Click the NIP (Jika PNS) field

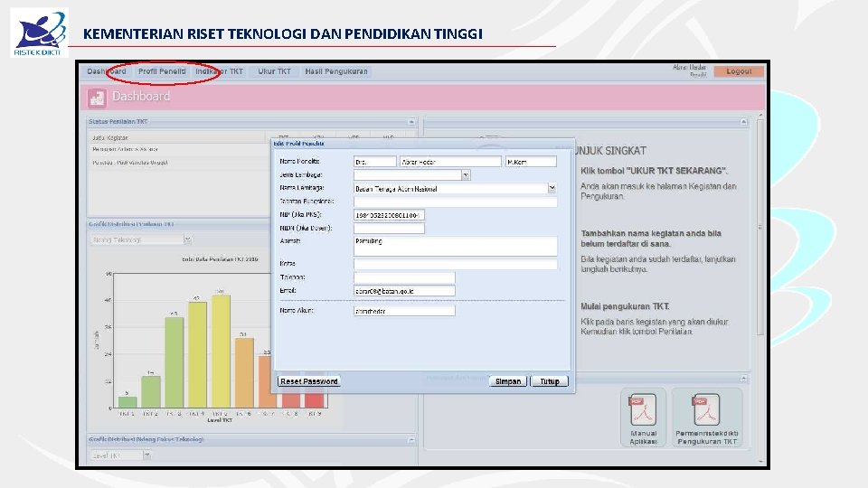pyautogui.click(x=389, y=215)
